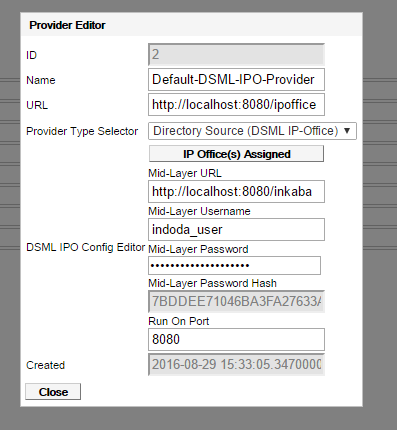Click the Mid-Layer Password Hash label
Screen dimensions: 397x430
point(212,283)
